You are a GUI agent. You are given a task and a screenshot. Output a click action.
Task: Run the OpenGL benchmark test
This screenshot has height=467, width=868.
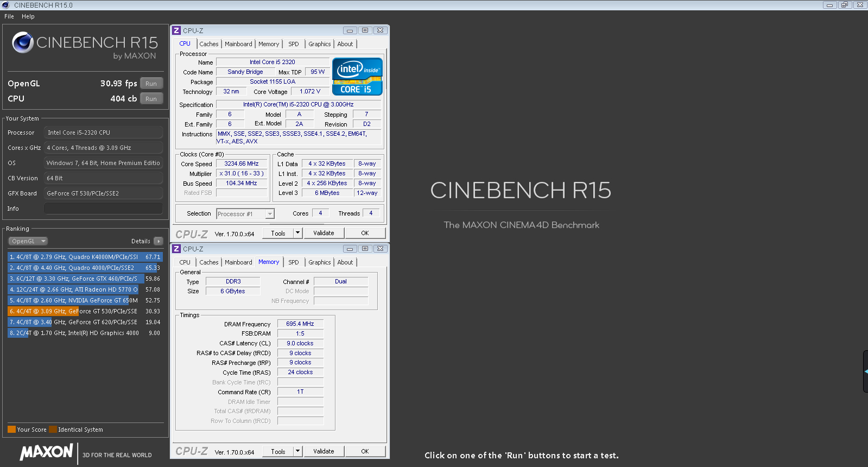(151, 84)
